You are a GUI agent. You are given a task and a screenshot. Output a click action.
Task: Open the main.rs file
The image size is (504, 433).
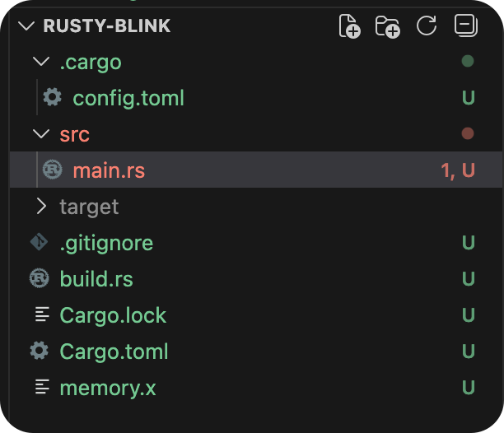coord(109,170)
